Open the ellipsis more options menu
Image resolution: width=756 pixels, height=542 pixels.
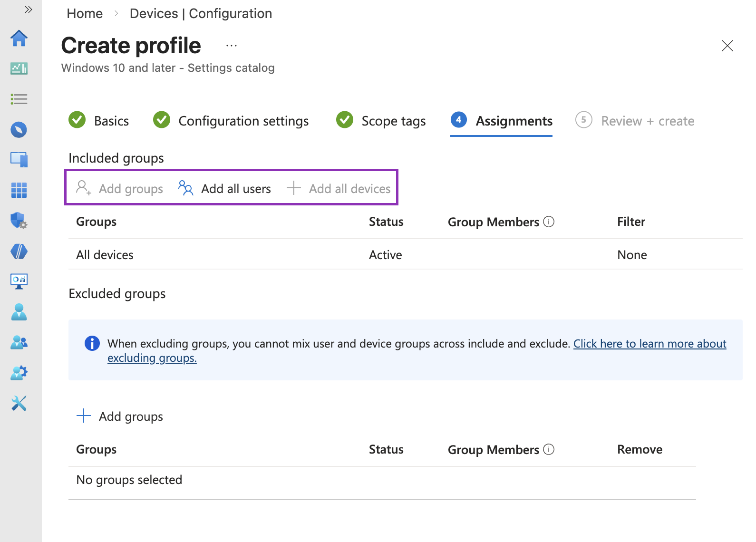click(232, 46)
